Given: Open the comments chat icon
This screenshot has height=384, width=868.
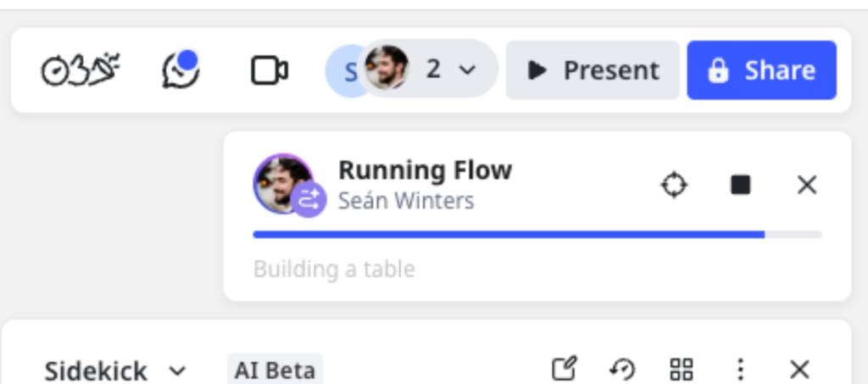Looking at the screenshot, I should pos(181,70).
